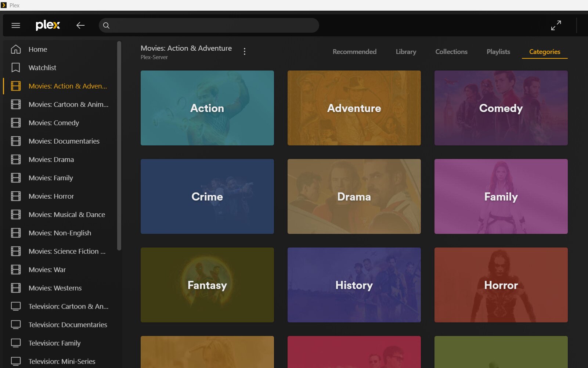
Task: Open the Collections tab
Action: 451,52
